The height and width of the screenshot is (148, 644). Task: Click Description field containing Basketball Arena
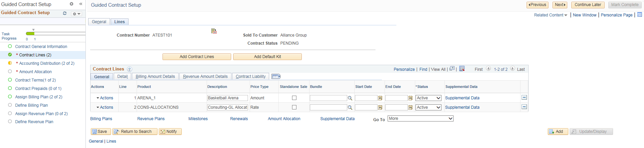(227, 98)
